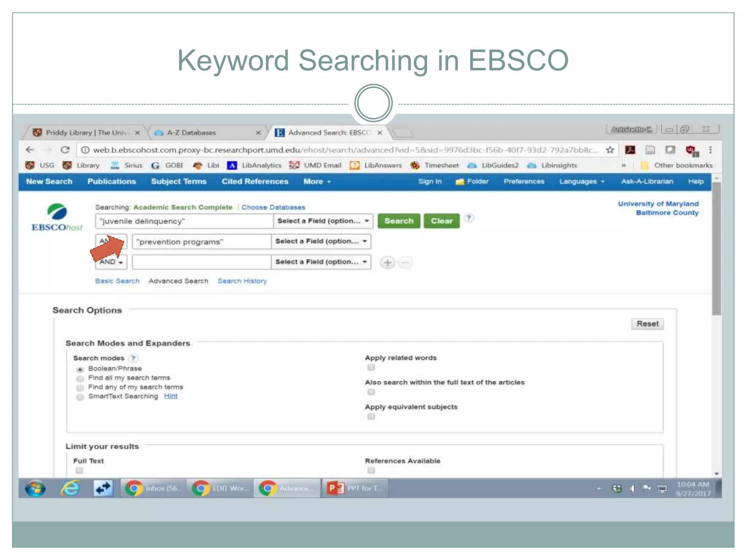The image size is (747, 560).
Task: Switch to Basic Search link
Action: [117, 281]
